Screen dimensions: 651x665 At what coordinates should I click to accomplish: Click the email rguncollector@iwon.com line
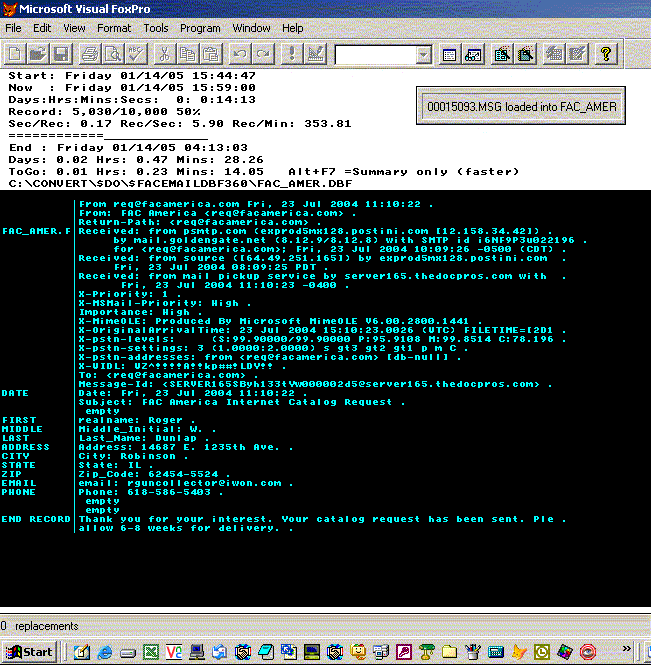click(186, 483)
